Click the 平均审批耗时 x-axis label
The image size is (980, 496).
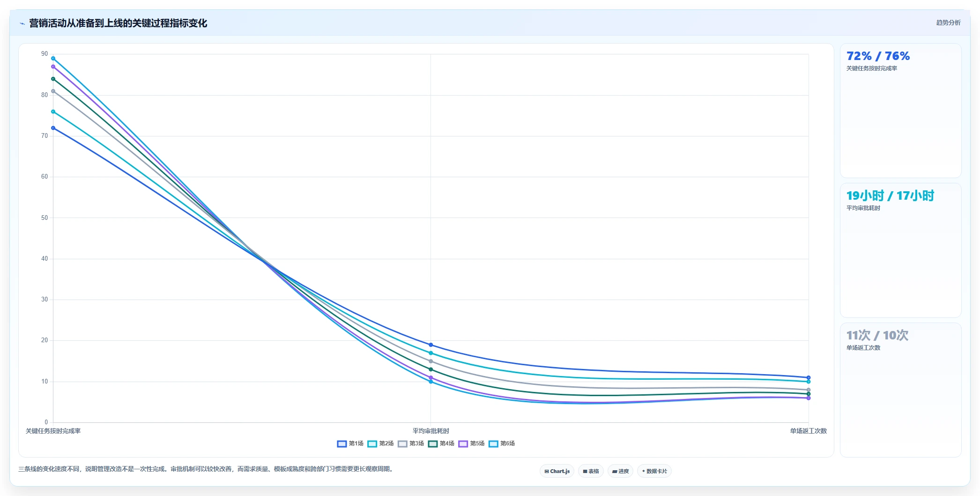(431, 431)
